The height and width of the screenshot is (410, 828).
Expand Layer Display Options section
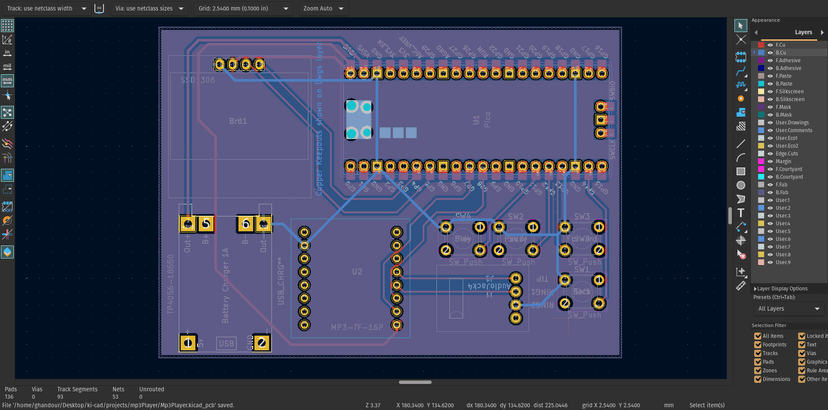click(x=780, y=288)
